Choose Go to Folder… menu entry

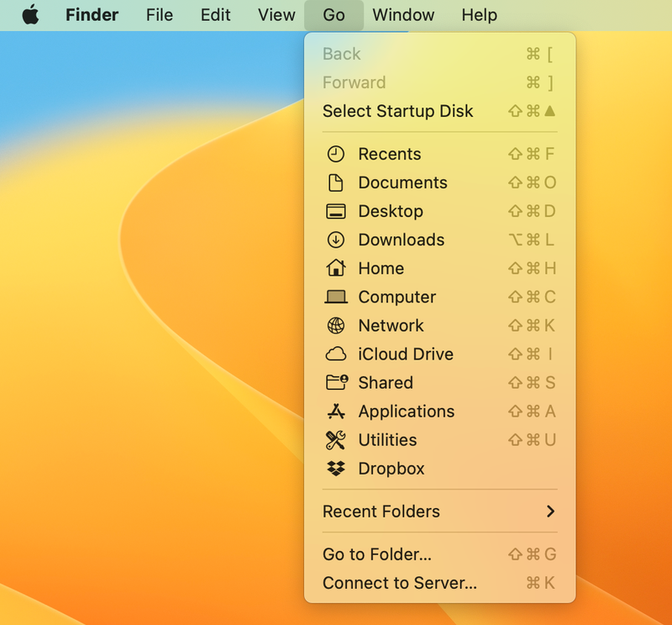click(377, 554)
